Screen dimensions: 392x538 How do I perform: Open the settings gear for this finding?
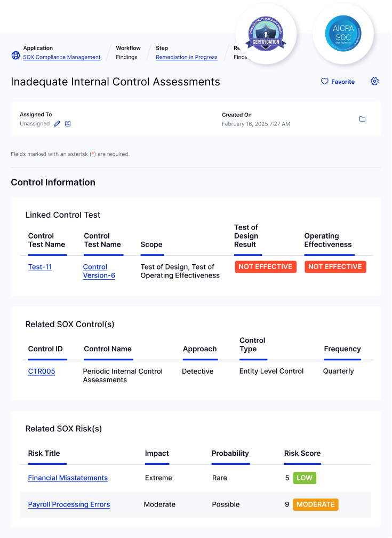pyautogui.click(x=374, y=81)
